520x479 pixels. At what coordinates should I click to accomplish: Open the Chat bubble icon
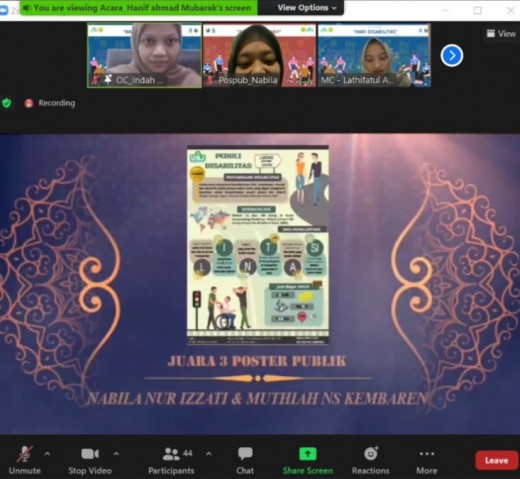pos(245,454)
